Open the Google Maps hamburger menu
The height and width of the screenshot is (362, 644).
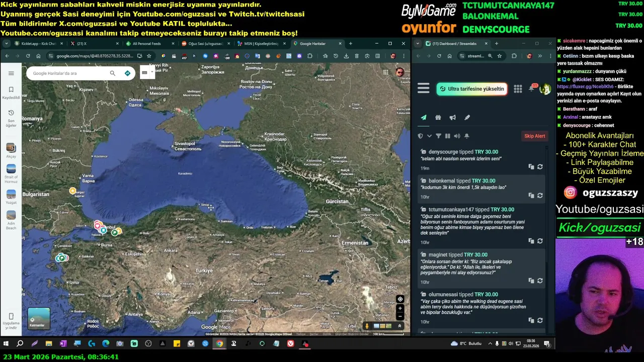[x=11, y=73]
